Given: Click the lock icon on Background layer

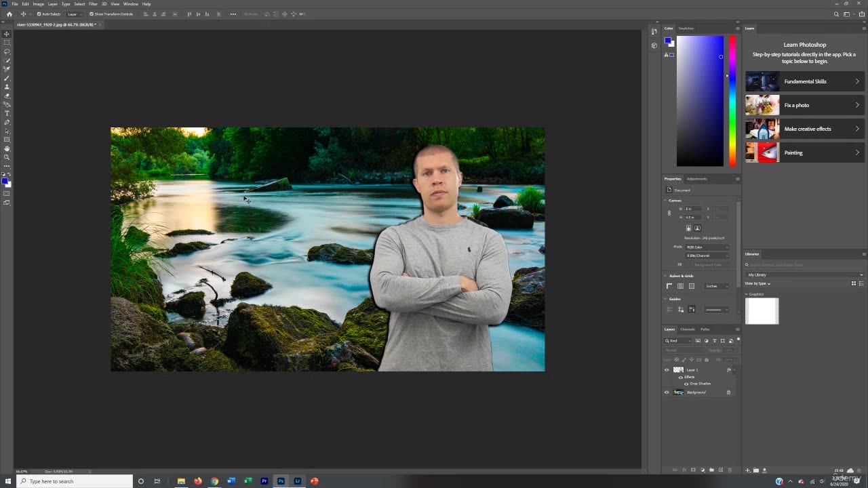Looking at the screenshot, I should click(728, 392).
